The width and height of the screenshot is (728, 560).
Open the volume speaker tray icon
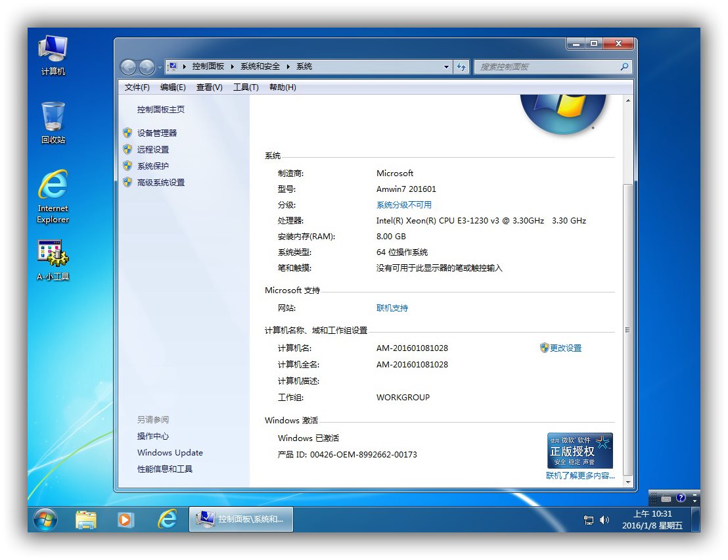point(604,520)
